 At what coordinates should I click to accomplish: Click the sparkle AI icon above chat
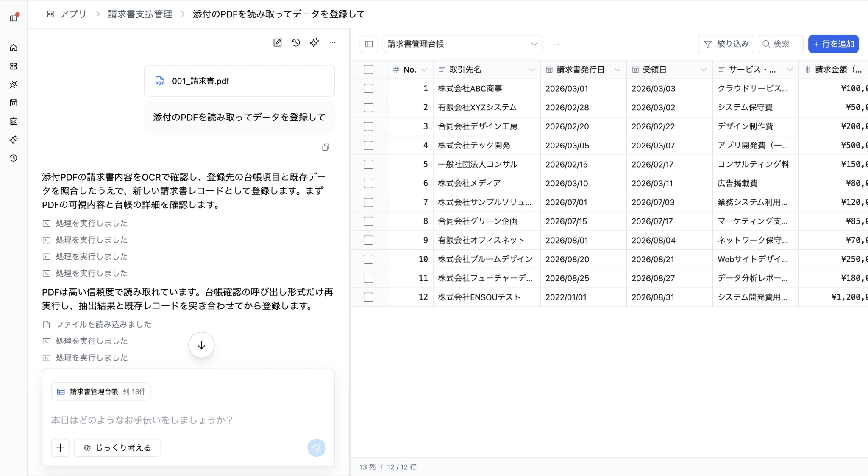[314, 42]
